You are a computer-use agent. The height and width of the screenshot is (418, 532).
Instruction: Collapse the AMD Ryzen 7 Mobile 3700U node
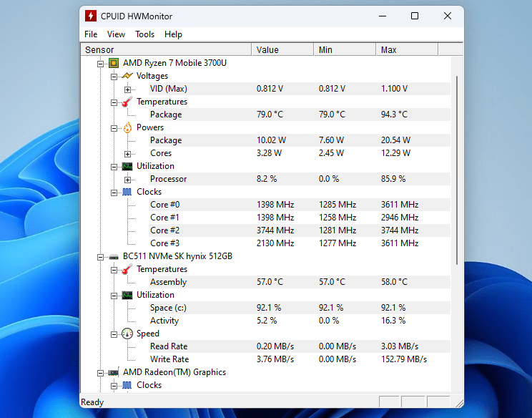click(x=100, y=64)
